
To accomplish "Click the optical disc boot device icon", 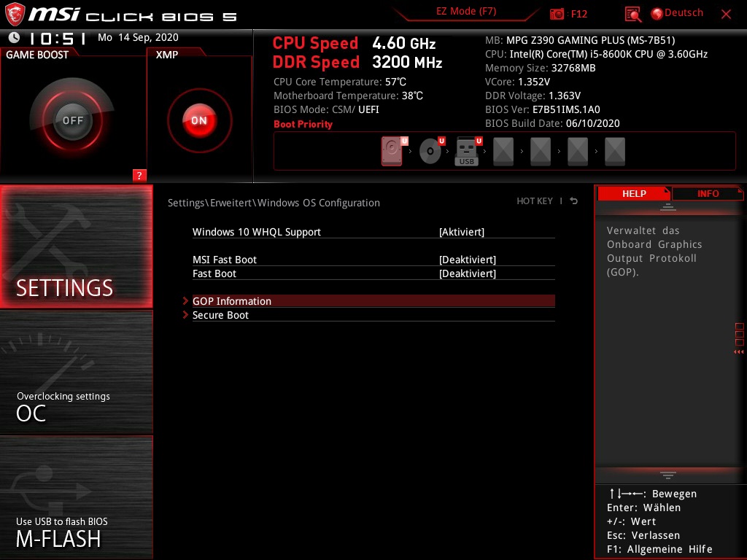I will tap(430, 151).
